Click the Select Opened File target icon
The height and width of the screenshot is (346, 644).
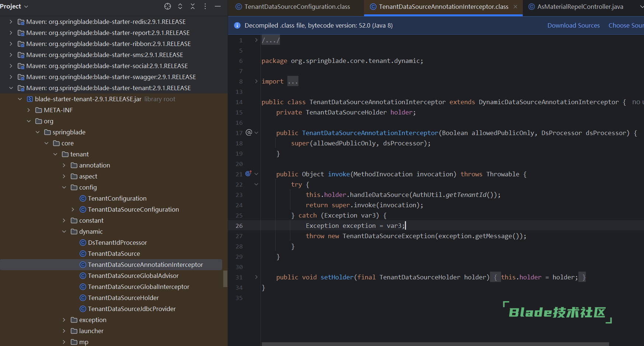pyautogui.click(x=168, y=6)
